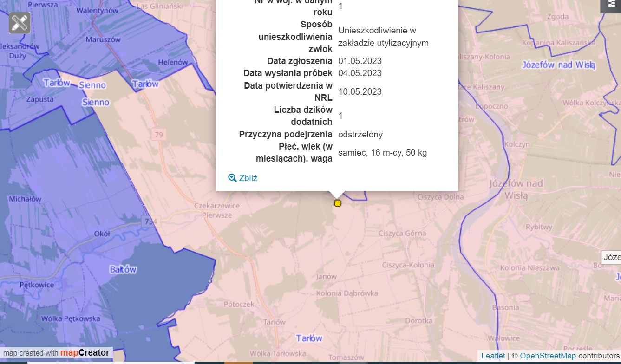621x364 pixels.
Task: Click the 'Data potwierdzenia w NRL' label
Action: coord(288,91)
